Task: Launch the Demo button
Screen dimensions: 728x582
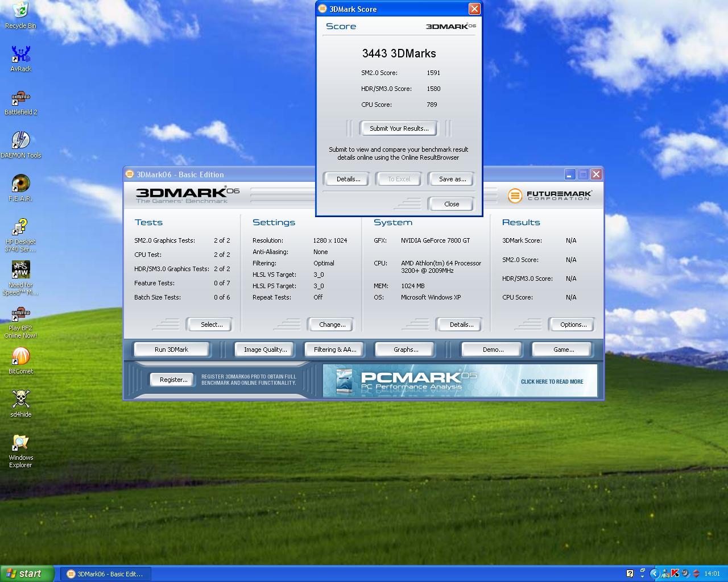Action: click(493, 350)
